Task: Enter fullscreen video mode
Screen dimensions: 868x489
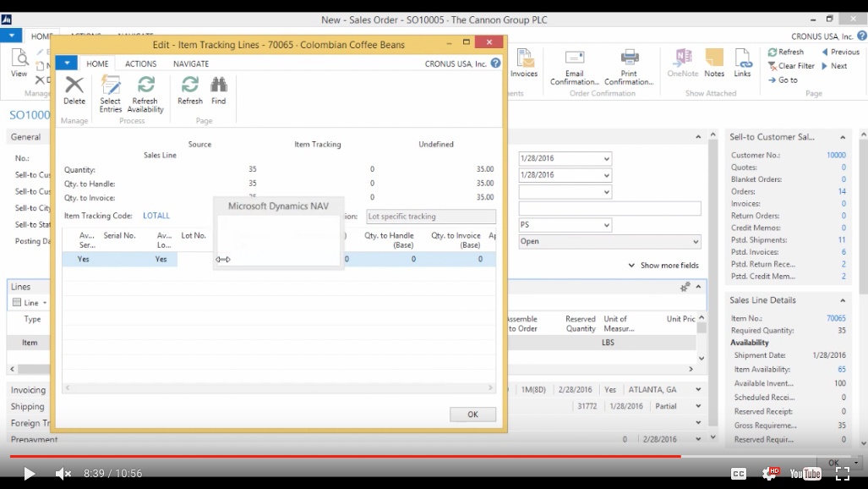Action: click(x=843, y=473)
